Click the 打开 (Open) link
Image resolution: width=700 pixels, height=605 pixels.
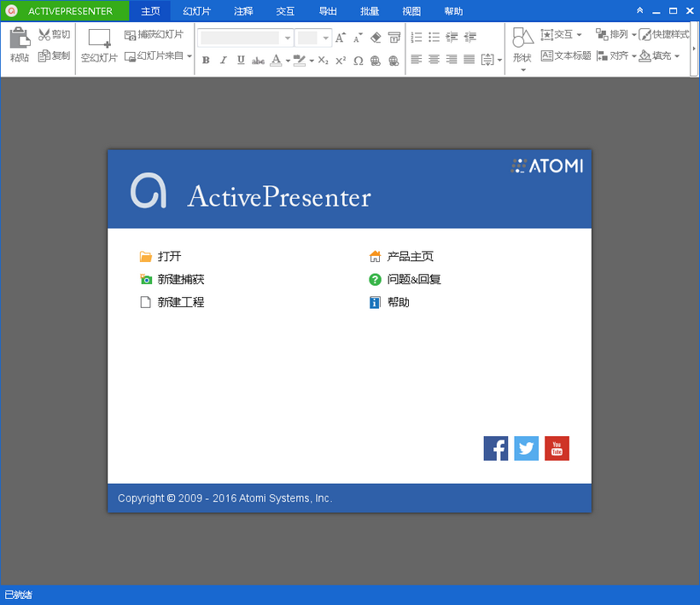[x=160, y=256]
